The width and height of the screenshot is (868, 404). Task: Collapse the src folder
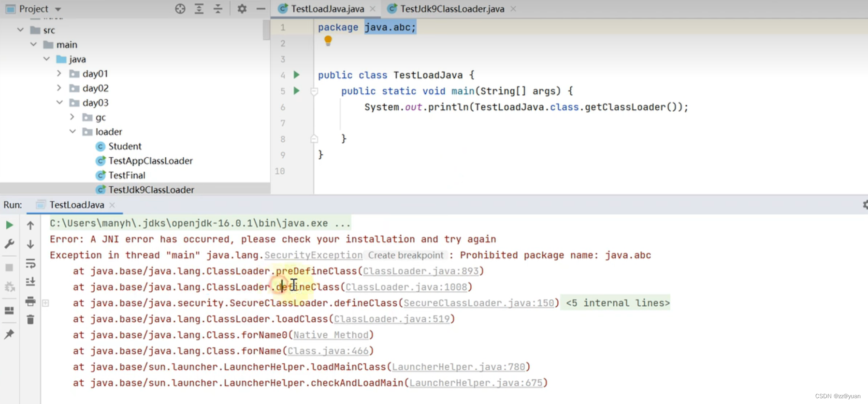(x=20, y=30)
